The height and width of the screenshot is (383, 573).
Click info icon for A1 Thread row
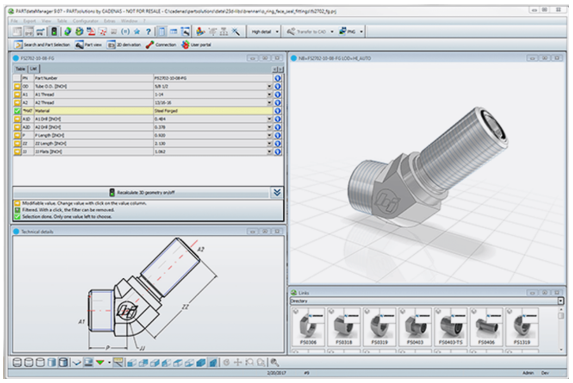pyautogui.click(x=278, y=94)
